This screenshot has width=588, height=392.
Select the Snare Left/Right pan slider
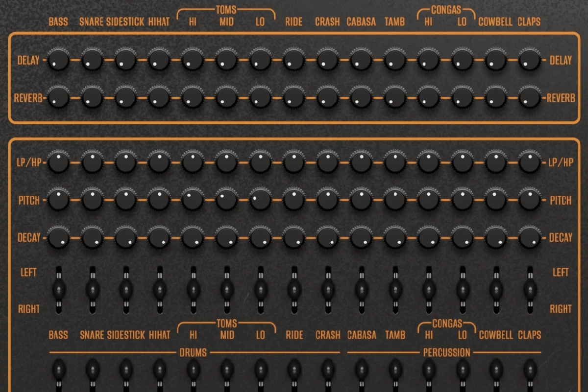coord(92,290)
